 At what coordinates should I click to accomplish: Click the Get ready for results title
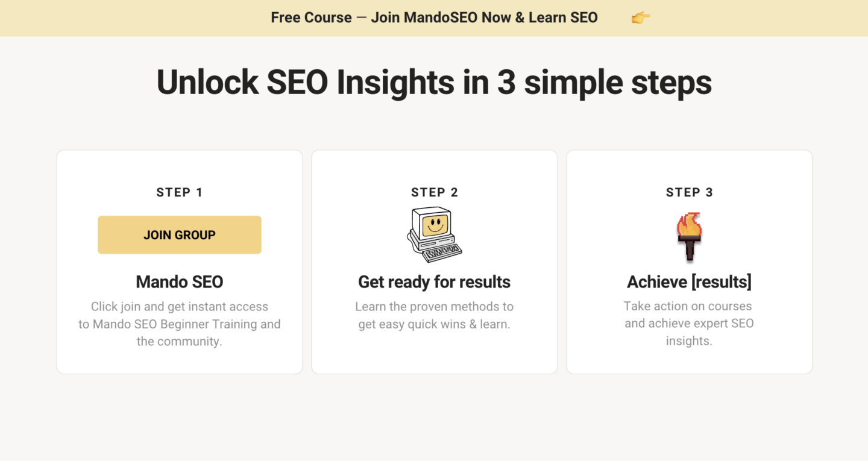point(435,282)
